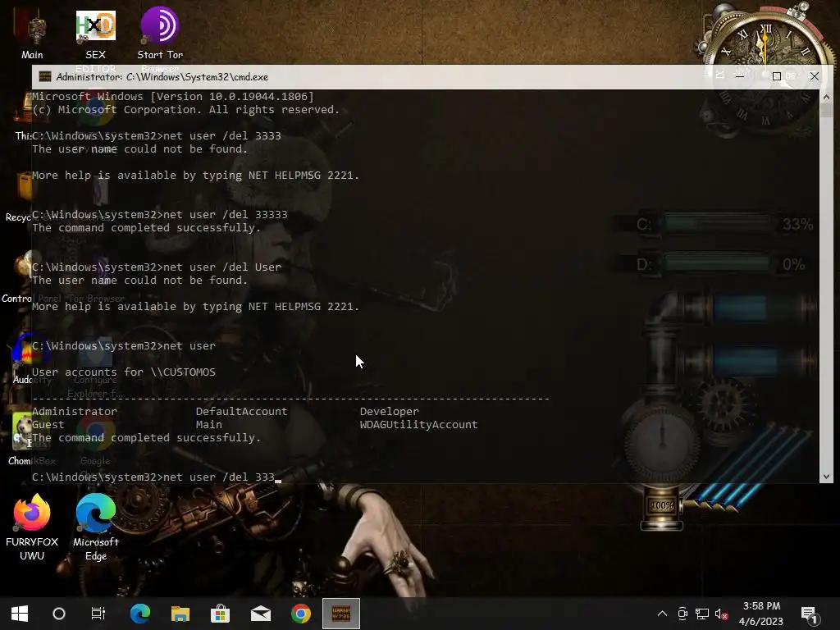
Task: Open Task View in the taskbar
Action: (x=98, y=614)
